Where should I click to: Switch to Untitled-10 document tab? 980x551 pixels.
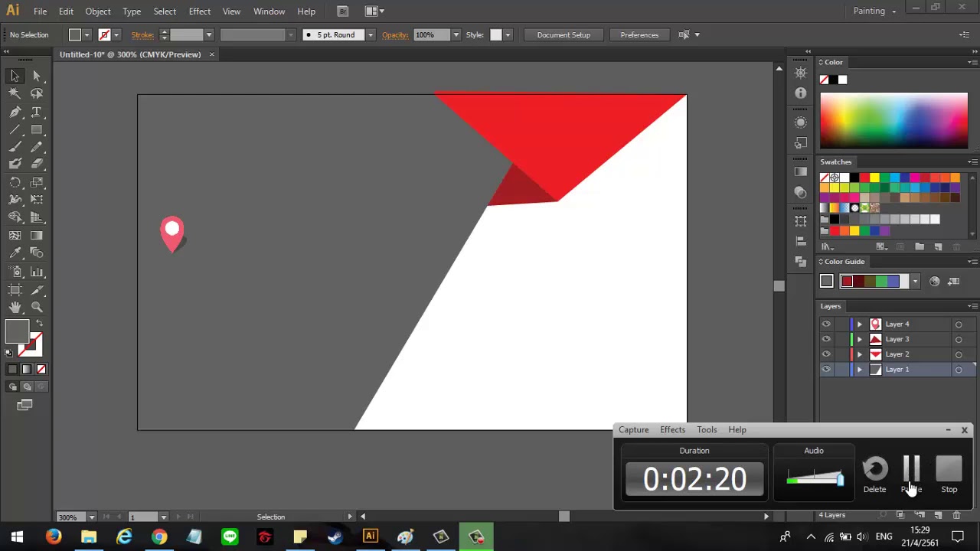coord(130,54)
